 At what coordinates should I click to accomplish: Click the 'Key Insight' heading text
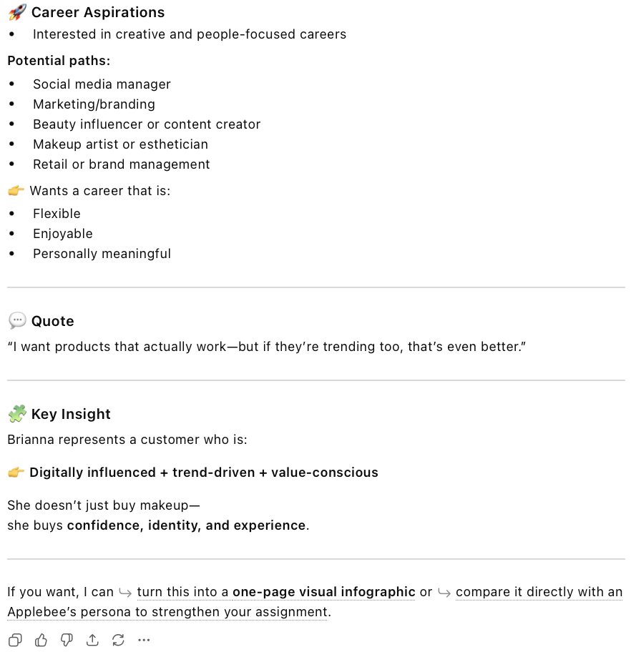click(71, 414)
